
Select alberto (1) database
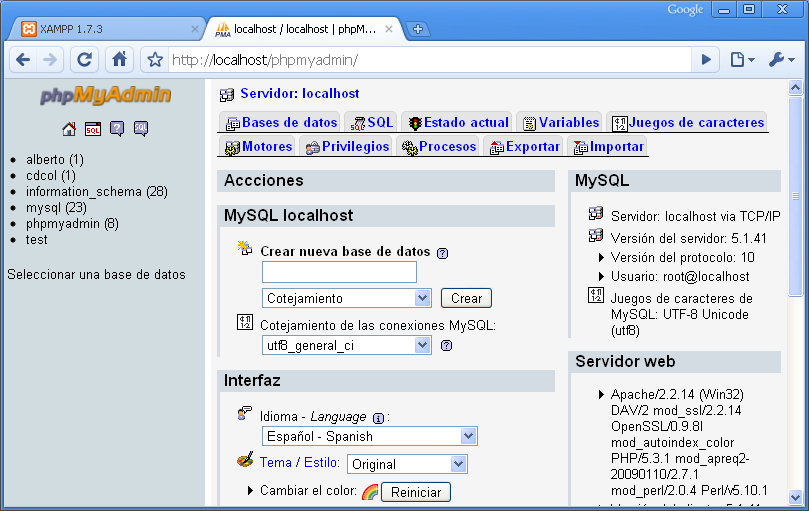[x=55, y=159]
